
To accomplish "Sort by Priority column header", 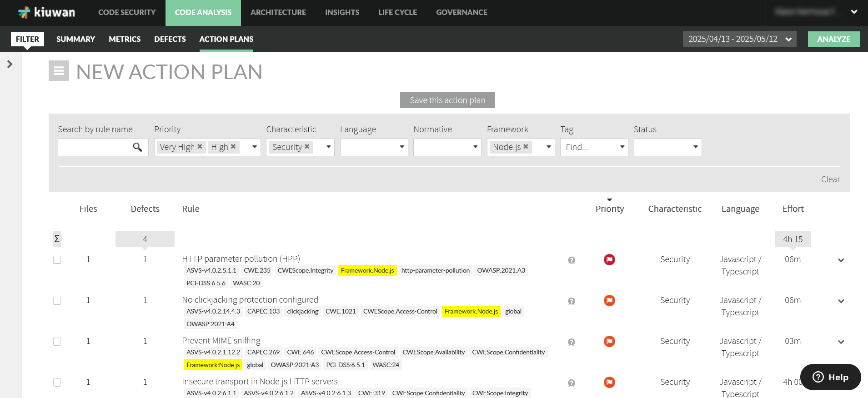I will click(610, 209).
